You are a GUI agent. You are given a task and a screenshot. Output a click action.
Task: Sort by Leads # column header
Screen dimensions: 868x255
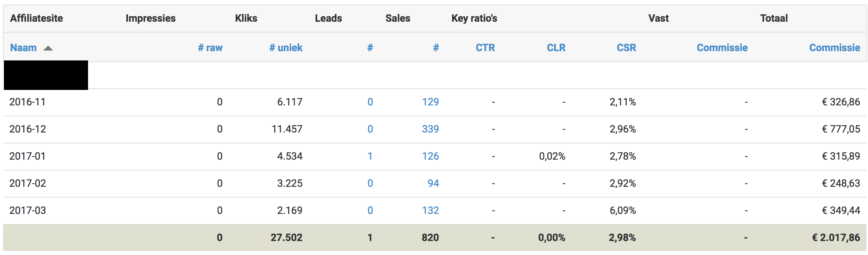[x=370, y=48]
